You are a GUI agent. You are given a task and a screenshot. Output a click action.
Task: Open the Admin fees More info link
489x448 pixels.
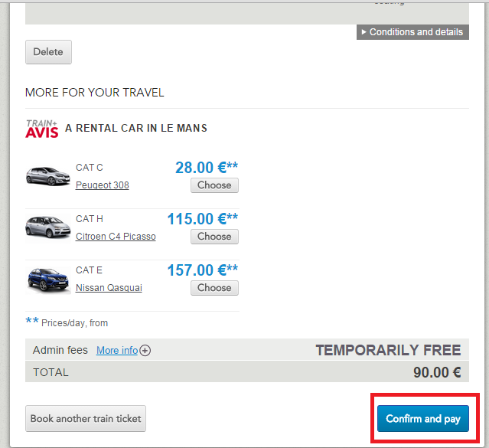[x=117, y=351]
